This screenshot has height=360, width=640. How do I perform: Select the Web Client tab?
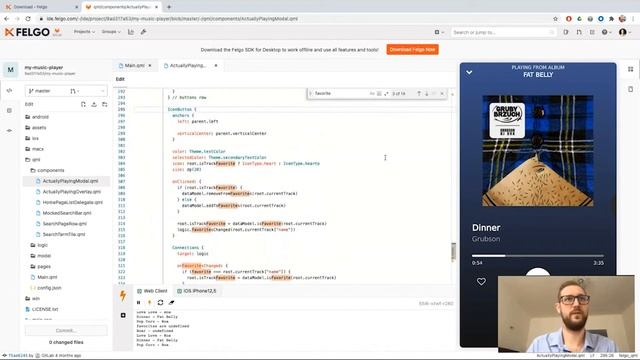(x=152, y=291)
